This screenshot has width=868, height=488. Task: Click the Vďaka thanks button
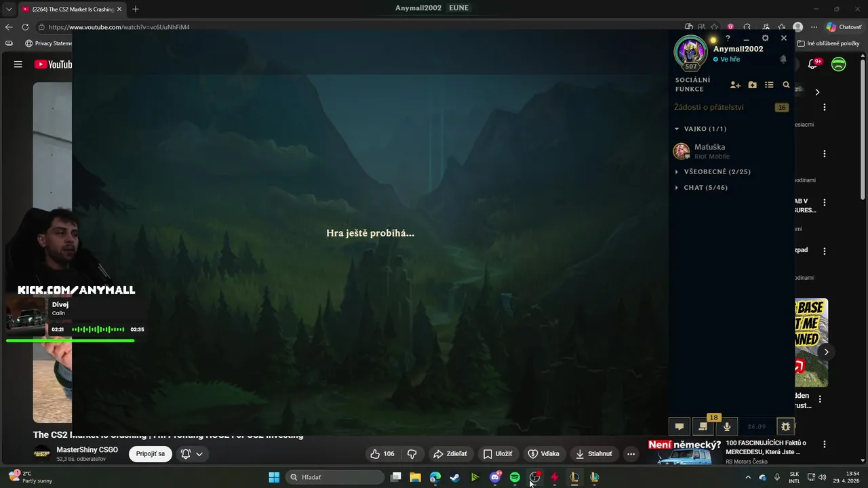(x=544, y=453)
